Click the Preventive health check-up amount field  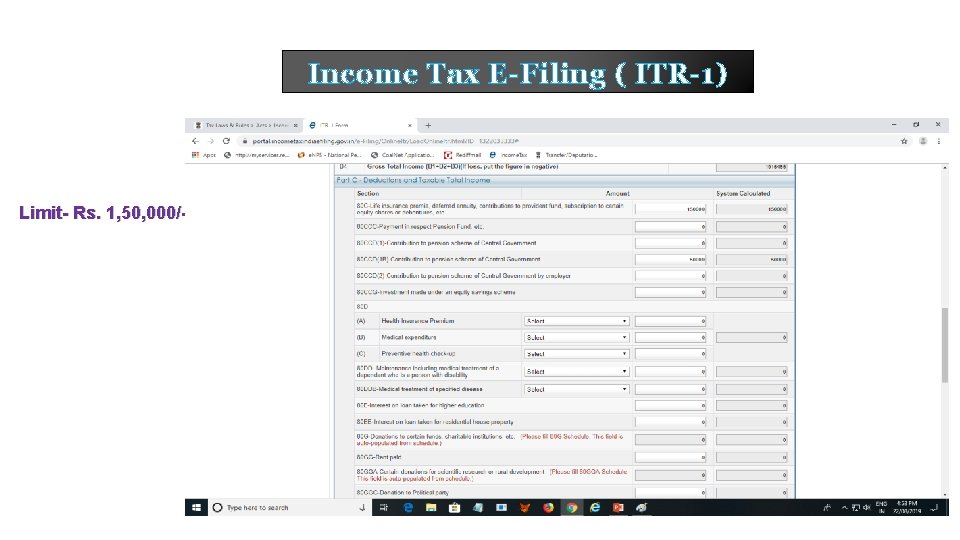point(670,354)
